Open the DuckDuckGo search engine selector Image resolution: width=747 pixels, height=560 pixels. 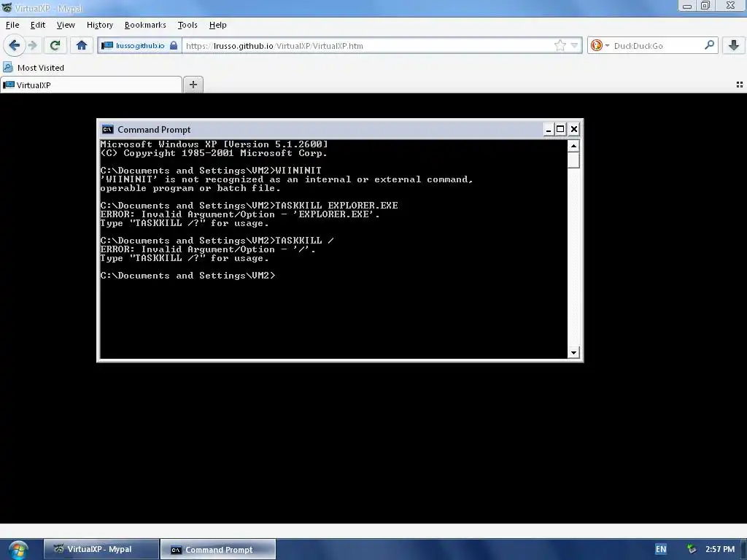point(600,46)
